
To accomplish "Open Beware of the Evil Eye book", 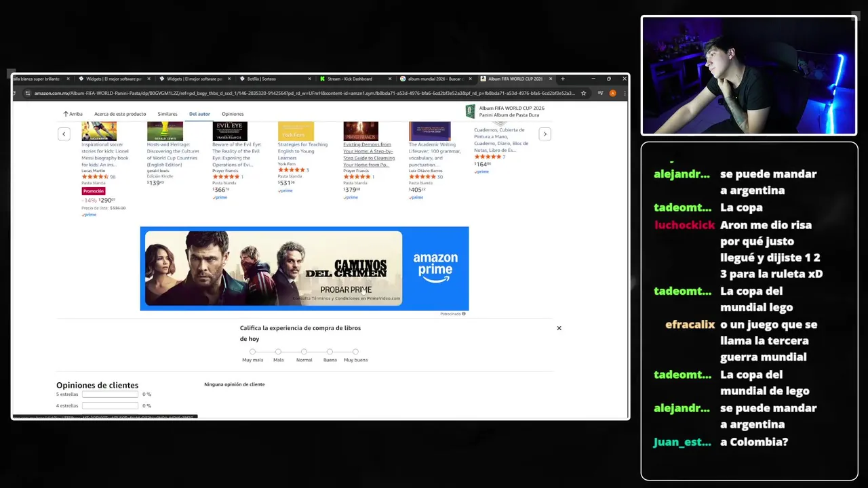I will tap(236, 155).
